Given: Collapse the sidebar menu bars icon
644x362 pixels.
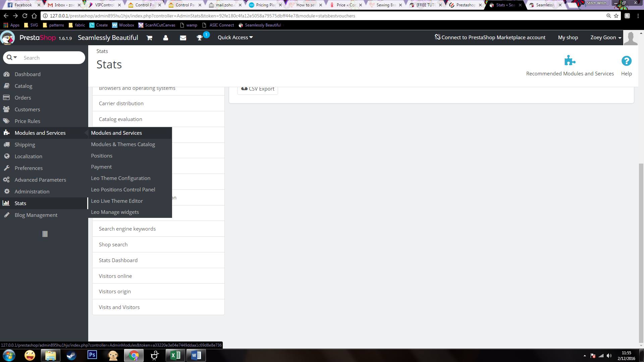Looking at the screenshot, I should [x=45, y=234].
